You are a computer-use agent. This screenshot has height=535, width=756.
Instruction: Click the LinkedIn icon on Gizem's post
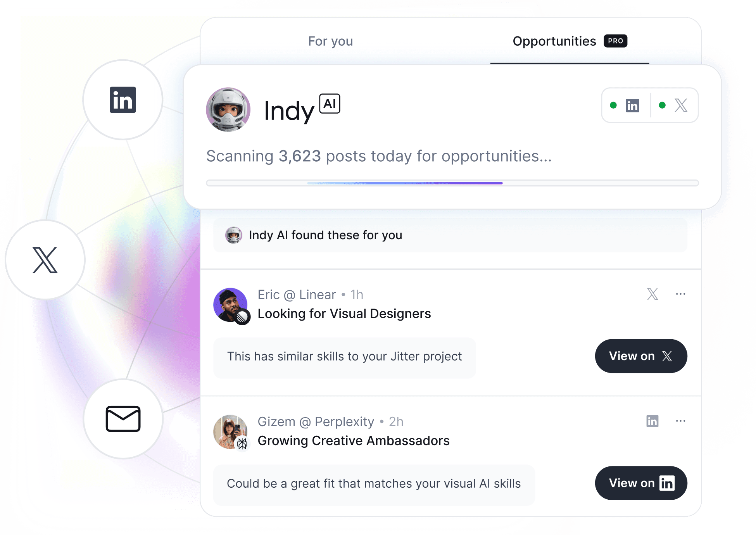652,421
